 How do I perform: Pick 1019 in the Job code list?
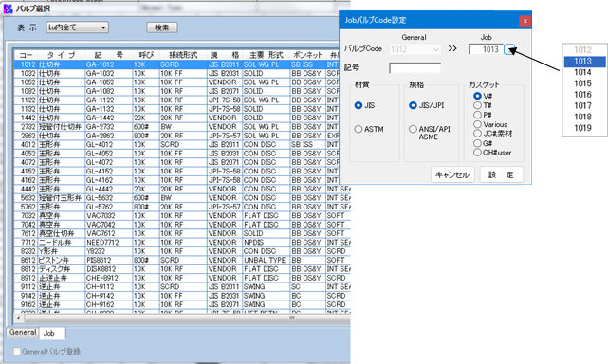[584, 128]
